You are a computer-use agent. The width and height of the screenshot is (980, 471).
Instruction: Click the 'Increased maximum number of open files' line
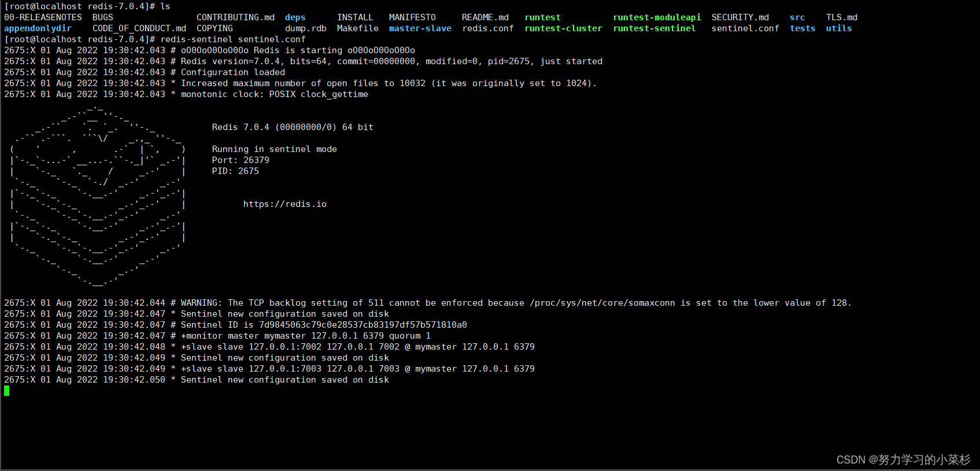coord(300,83)
